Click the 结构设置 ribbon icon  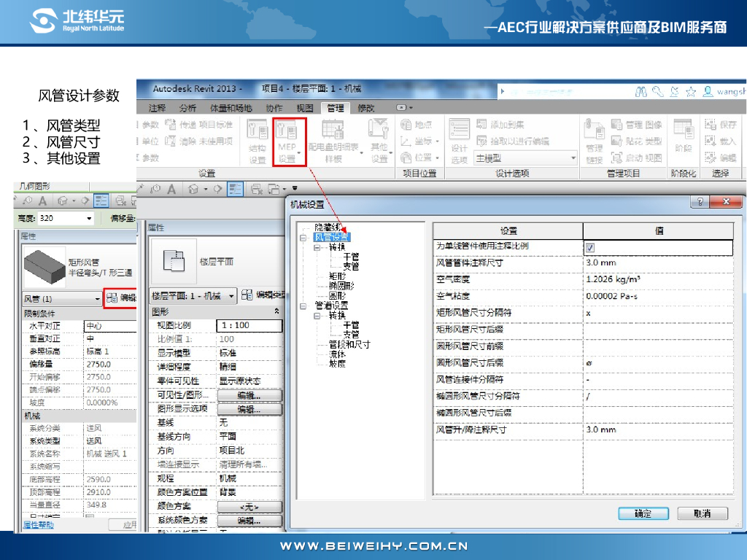click(258, 141)
